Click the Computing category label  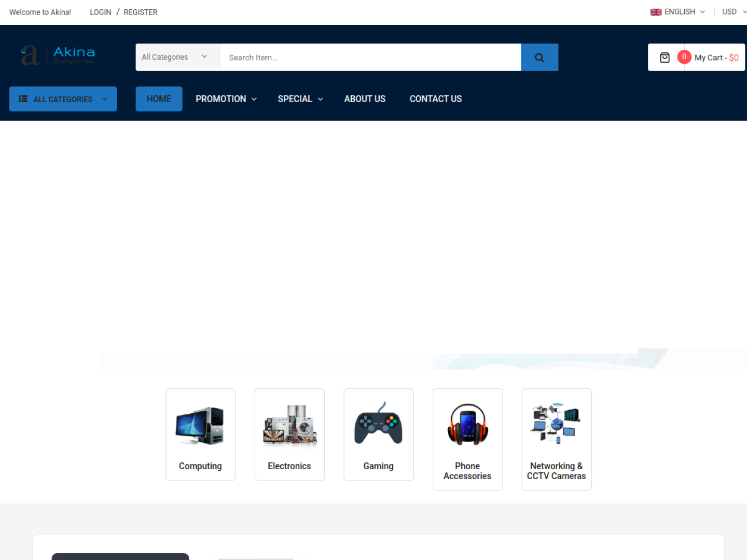coord(200,466)
